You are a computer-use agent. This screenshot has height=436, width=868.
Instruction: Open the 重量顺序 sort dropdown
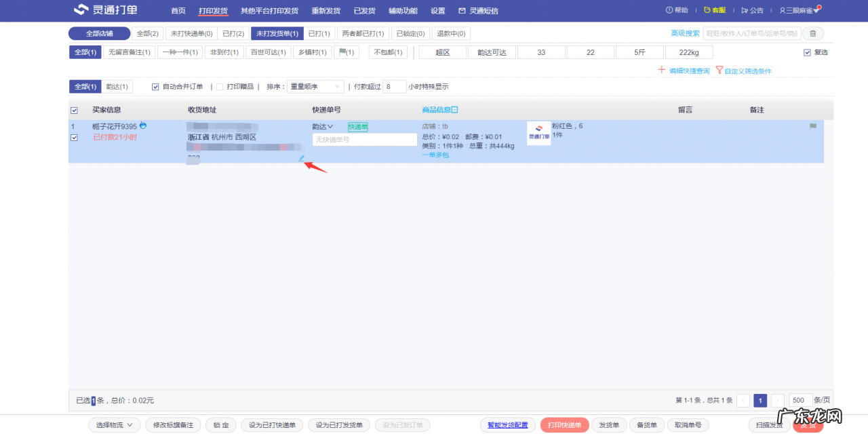[x=314, y=86]
